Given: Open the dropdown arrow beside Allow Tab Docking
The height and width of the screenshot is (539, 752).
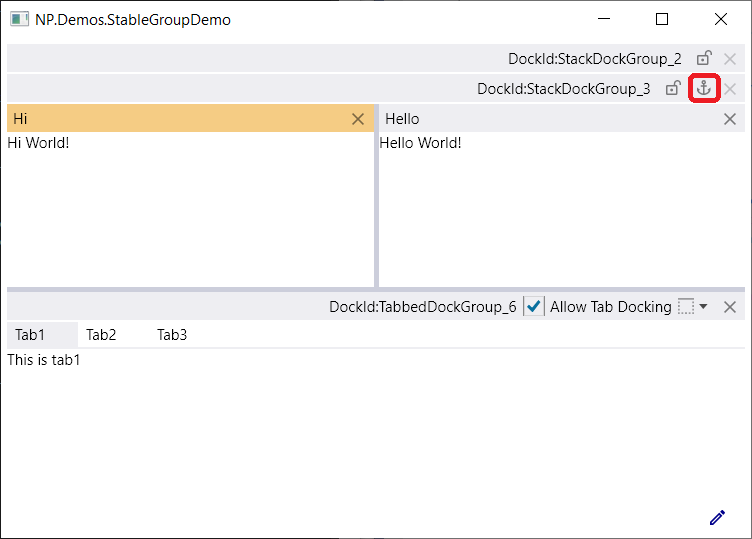Looking at the screenshot, I should (x=704, y=306).
